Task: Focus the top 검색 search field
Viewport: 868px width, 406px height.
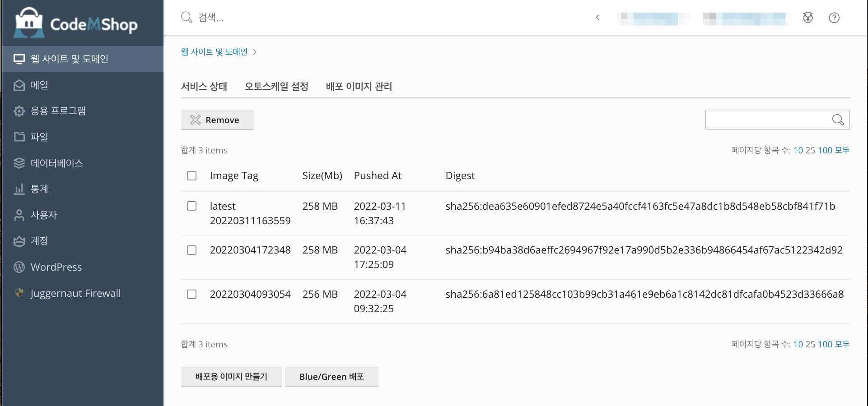Action: tap(316, 18)
